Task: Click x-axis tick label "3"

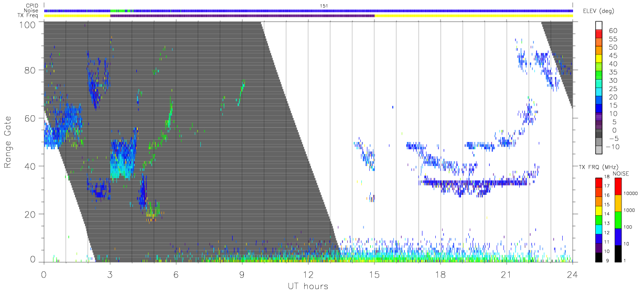Action: point(110,275)
